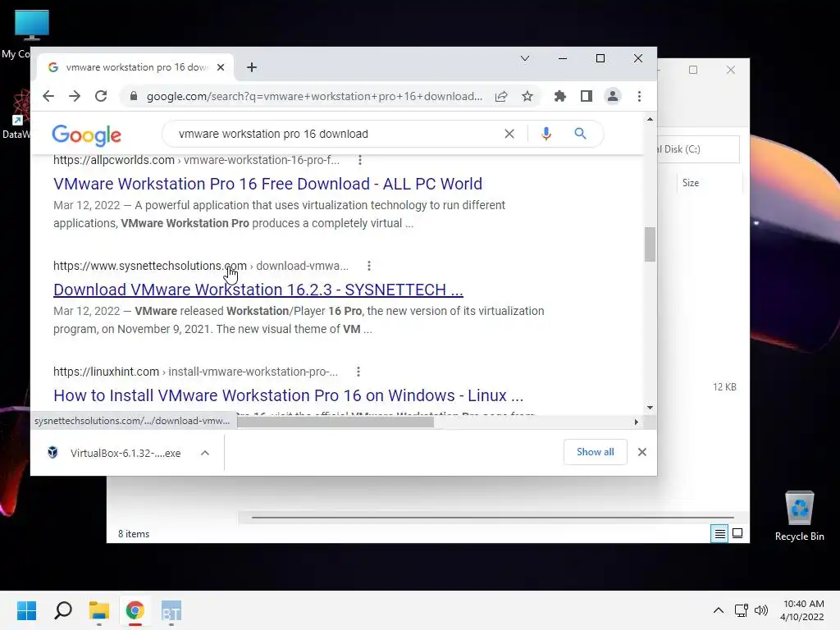Open Windows Start menu
This screenshot has height=630, width=840.
26,610
